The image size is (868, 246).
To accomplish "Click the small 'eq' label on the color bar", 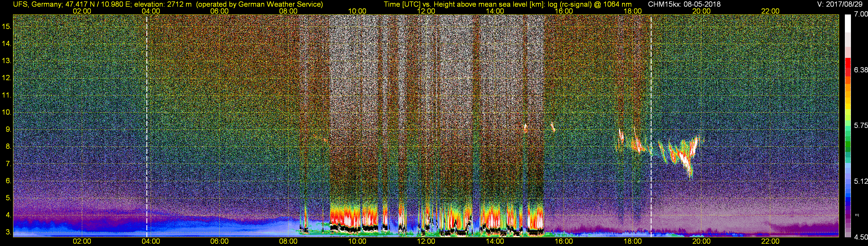I will tap(857, 215).
